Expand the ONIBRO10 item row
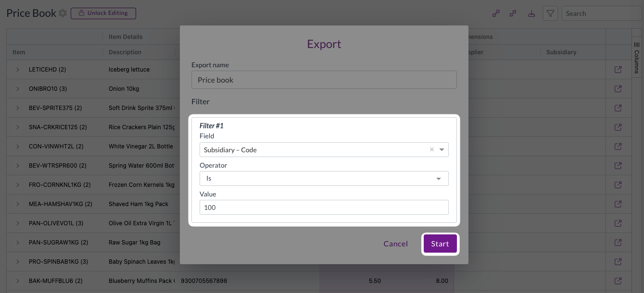This screenshot has height=293, width=644. click(x=18, y=89)
